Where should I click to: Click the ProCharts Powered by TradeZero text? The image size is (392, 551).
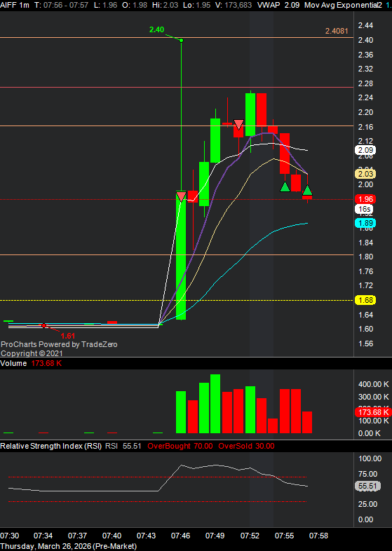[x=59, y=344]
